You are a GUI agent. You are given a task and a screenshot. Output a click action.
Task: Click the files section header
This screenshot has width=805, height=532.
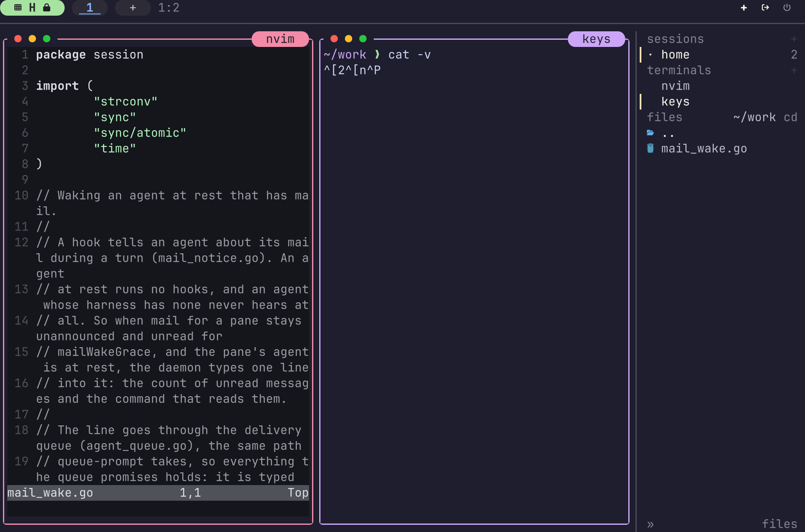[x=665, y=117]
